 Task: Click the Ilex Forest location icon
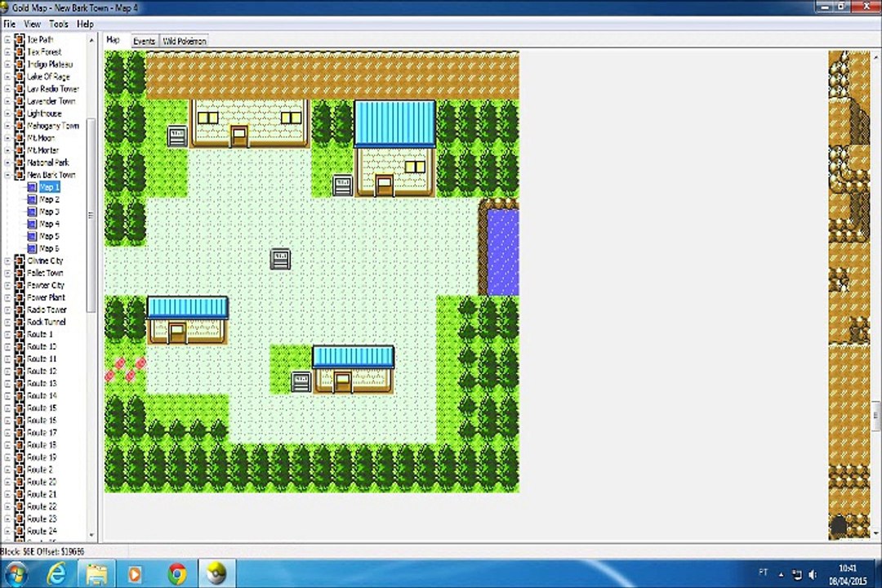[x=20, y=51]
